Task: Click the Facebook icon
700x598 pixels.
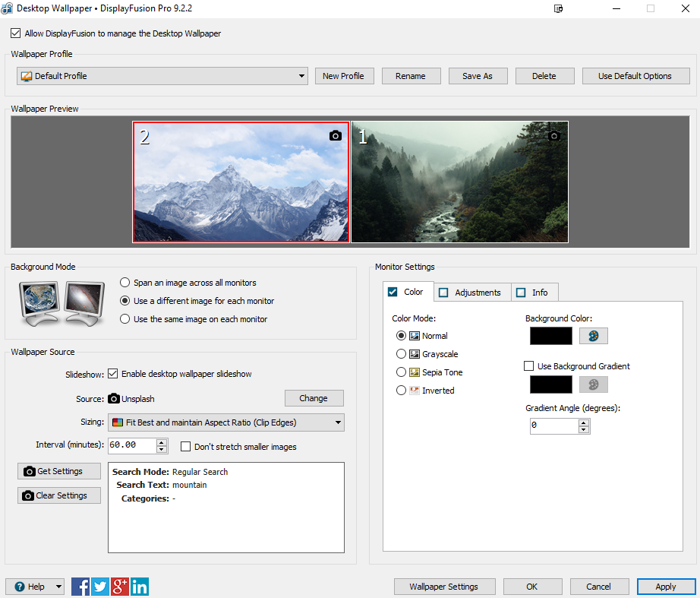Action: click(80, 587)
